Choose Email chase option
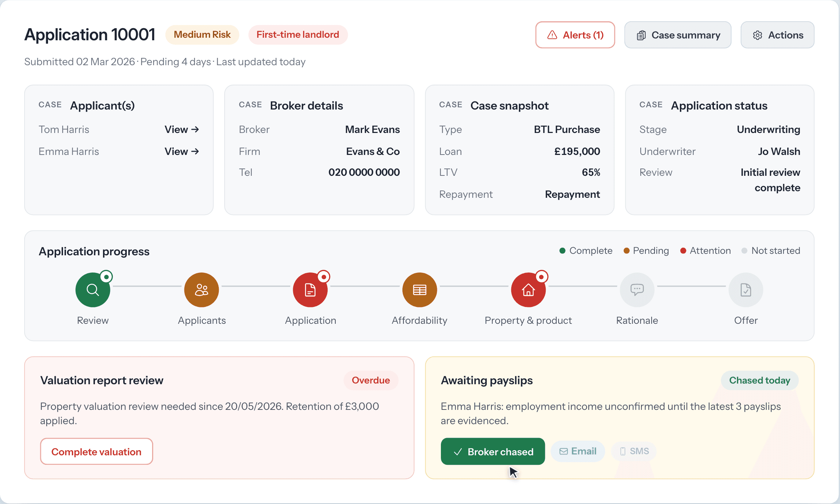The width and height of the screenshot is (840, 504). [x=578, y=451]
